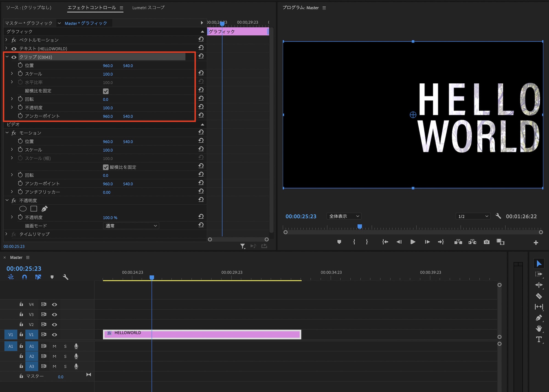Screen dimensions: 549x392
Task: Choose the Hand tool
Action: click(x=539, y=328)
